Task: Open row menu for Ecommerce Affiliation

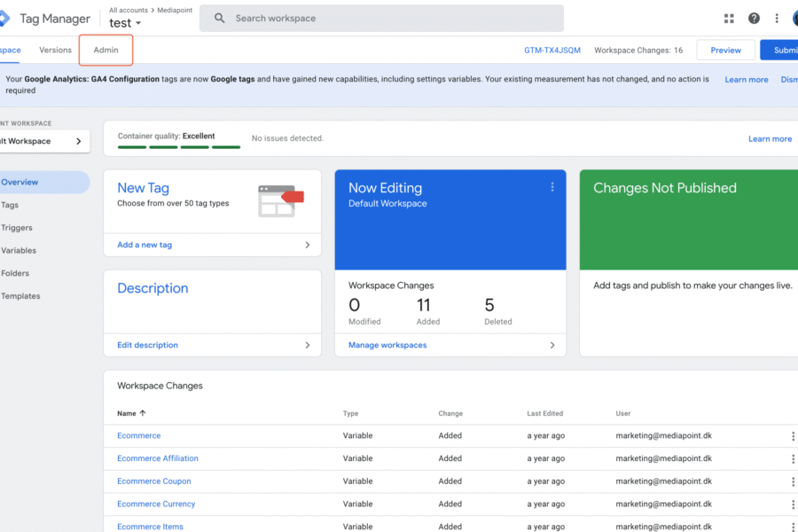Action: point(793,458)
